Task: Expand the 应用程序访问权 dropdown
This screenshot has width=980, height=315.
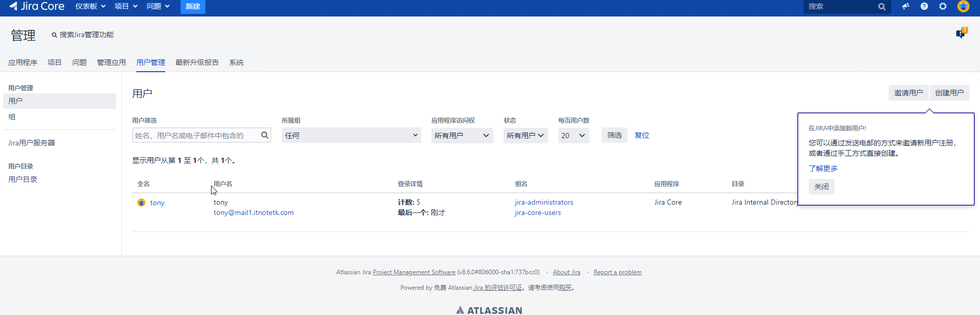Action: tap(462, 135)
